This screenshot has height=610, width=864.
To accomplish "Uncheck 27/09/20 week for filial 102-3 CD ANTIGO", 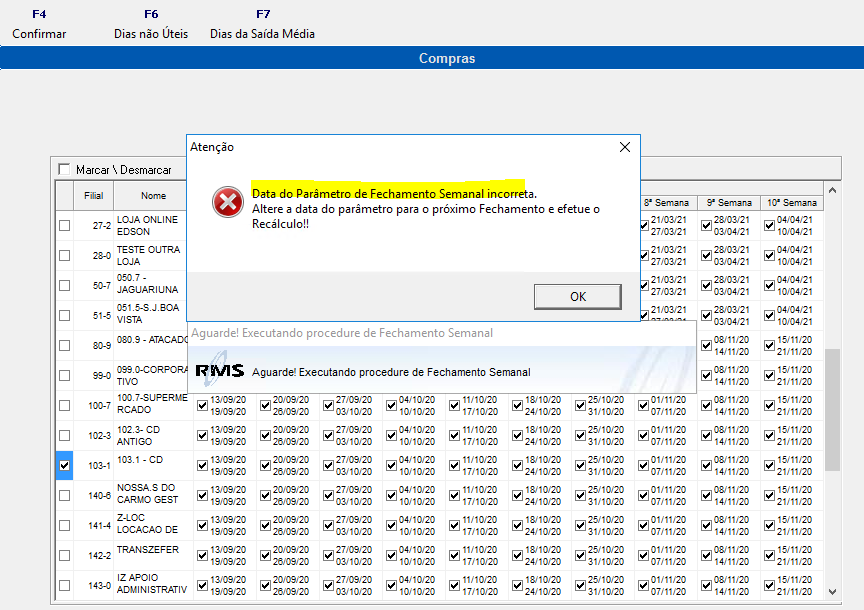I will (328, 435).
